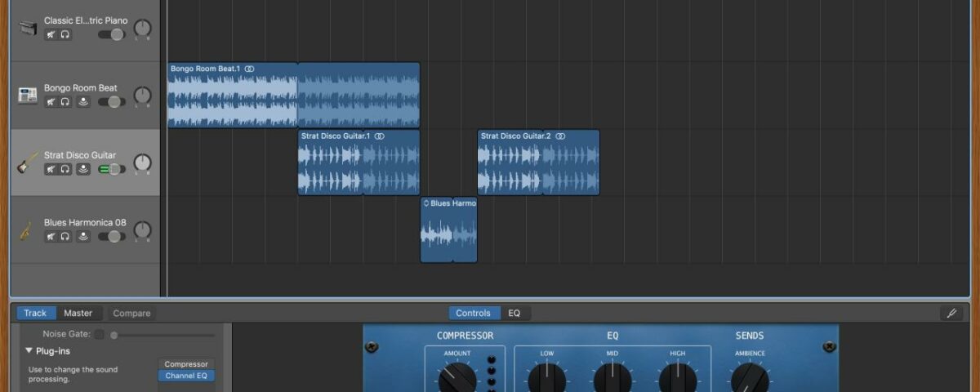
Task: Select the Blues Harmonica region
Action: point(448,229)
